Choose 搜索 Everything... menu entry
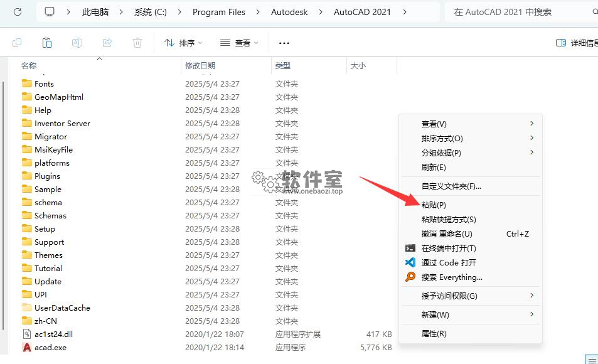This screenshot has height=364, width=598. click(471, 277)
